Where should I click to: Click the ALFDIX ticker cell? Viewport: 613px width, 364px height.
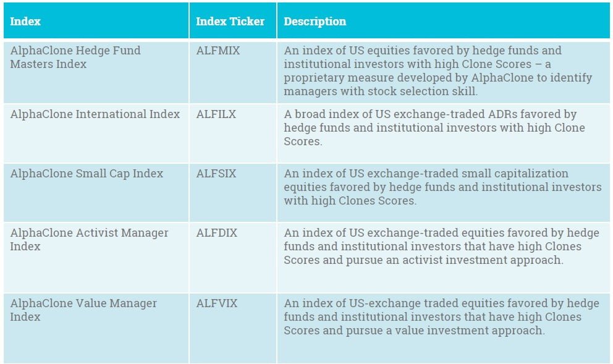(x=216, y=233)
